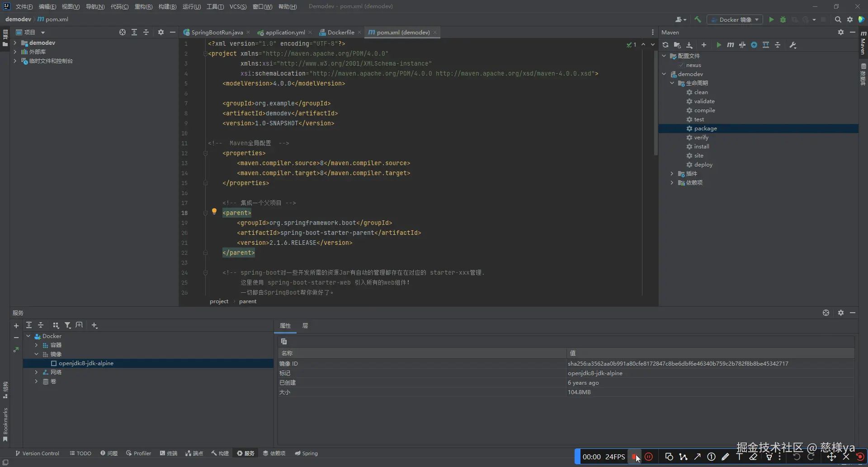This screenshot has width=868, height=467.
Task: Expand all nodes in the 项目 panel
Action: tap(134, 32)
